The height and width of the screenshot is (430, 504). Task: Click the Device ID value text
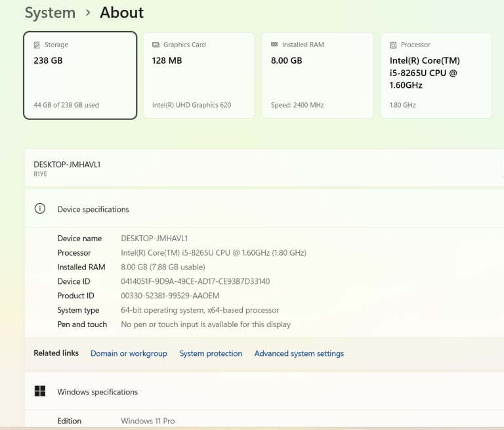click(195, 281)
